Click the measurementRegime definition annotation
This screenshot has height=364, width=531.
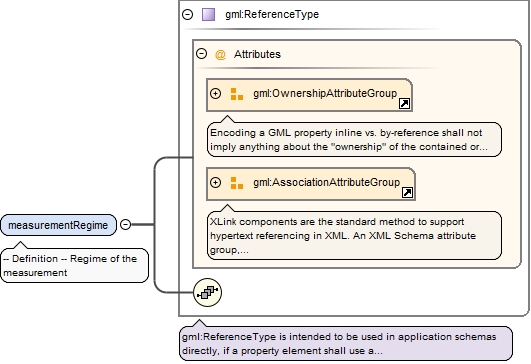[75, 265]
